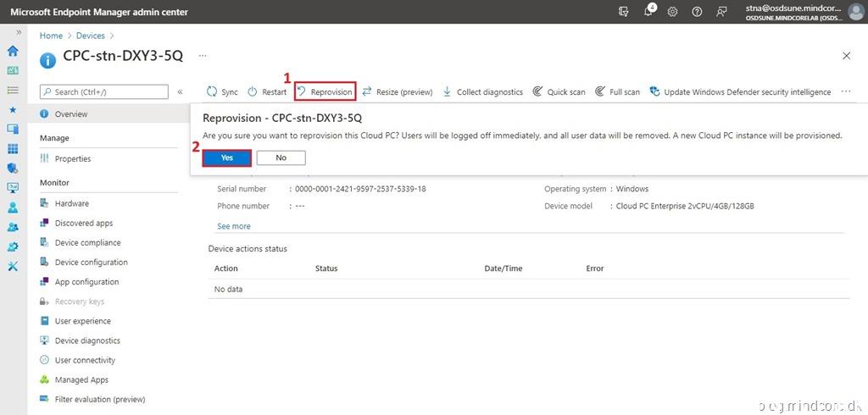Open the Hardware menu item
The image size is (868, 415).
71,203
